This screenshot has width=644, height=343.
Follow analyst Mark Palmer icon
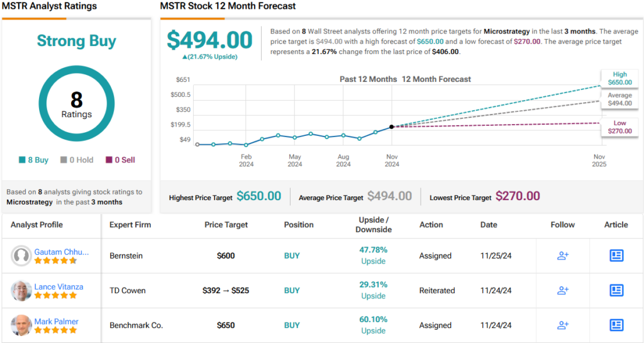click(563, 325)
